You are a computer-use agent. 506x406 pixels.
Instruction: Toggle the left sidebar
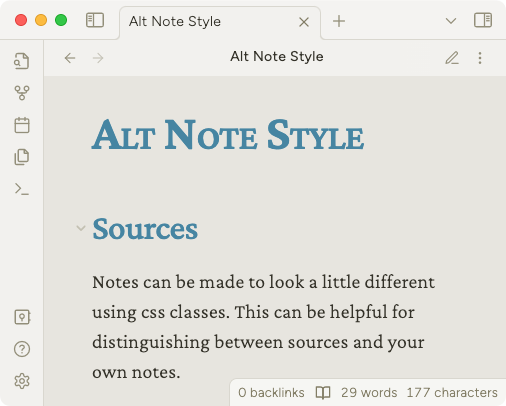click(95, 20)
